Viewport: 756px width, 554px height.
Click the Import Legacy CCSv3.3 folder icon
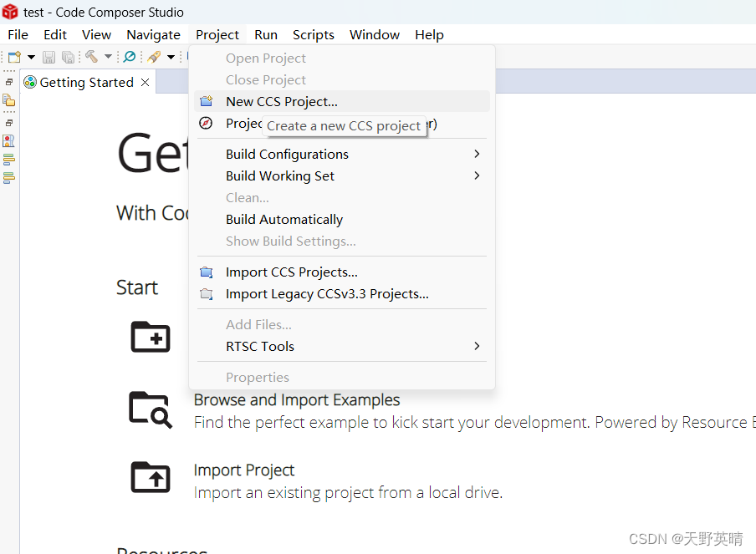coord(207,294)
